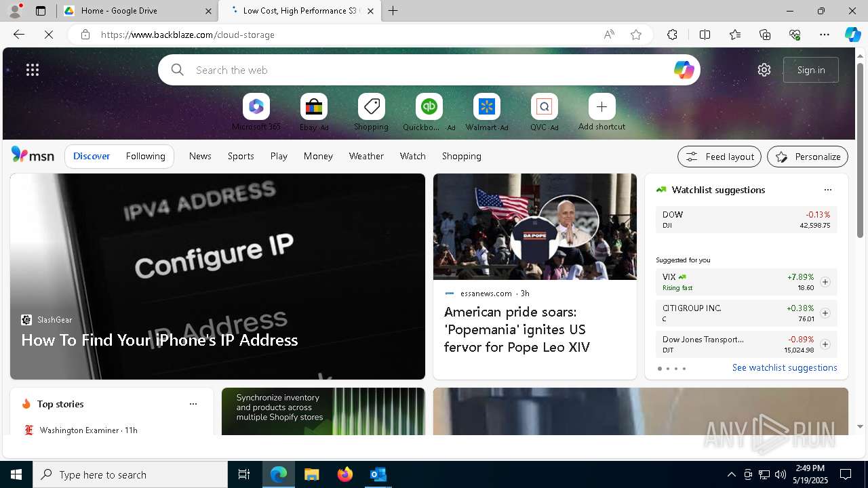This screenshot has width=868, height=488.
Task: Switch to Home - Google Drive tab
Action: [137, 11]
